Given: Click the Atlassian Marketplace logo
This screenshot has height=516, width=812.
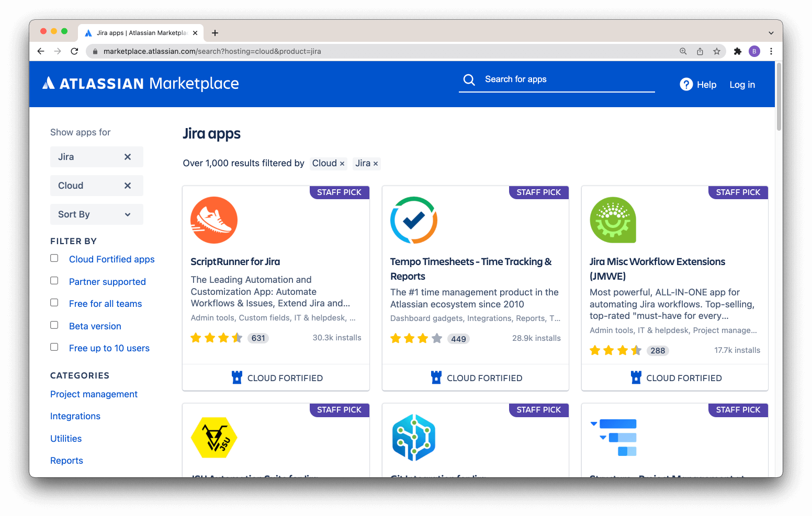Looking at the screenshot, I should pyautogui.click(x=140, y=83).
